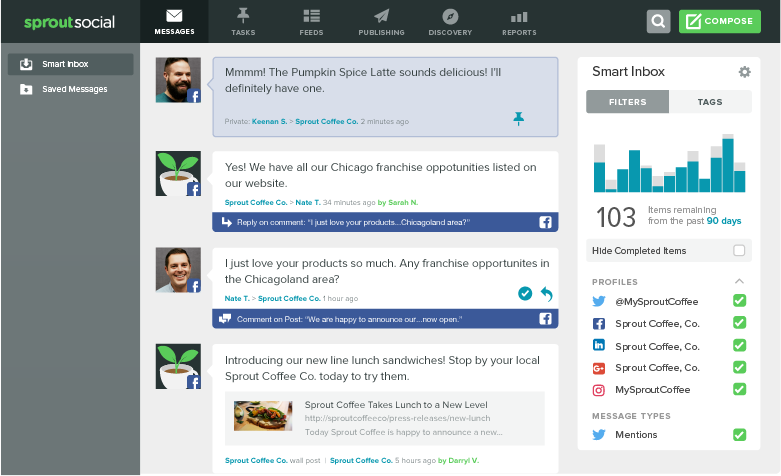Open the Sprout Coffee Takes Lunch link preview

point(385,418)
